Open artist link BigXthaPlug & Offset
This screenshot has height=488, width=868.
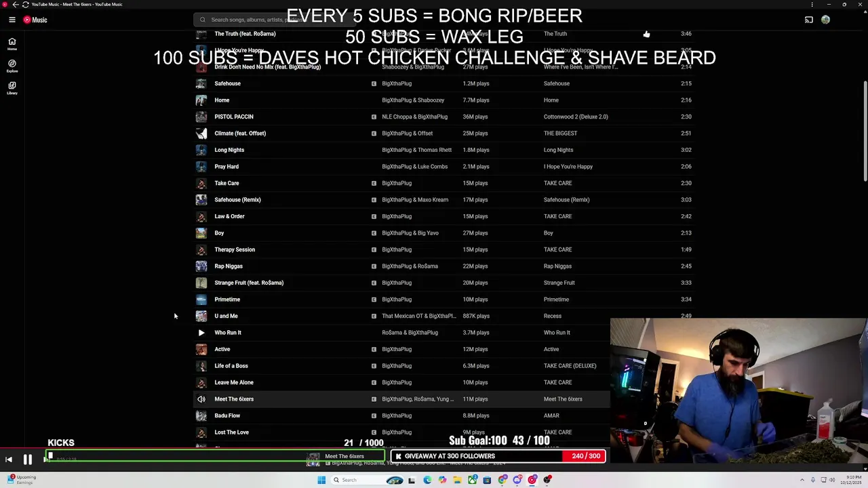click(x=407, y=133)
